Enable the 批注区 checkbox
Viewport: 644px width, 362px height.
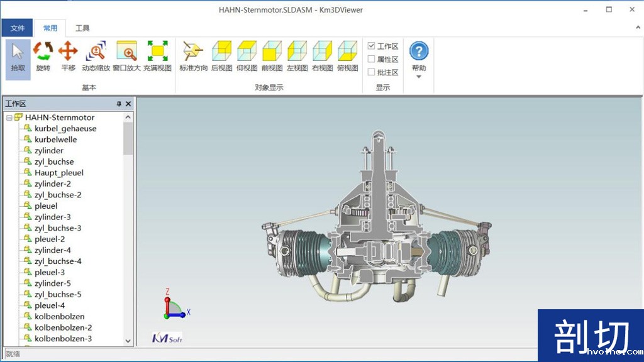372,72
